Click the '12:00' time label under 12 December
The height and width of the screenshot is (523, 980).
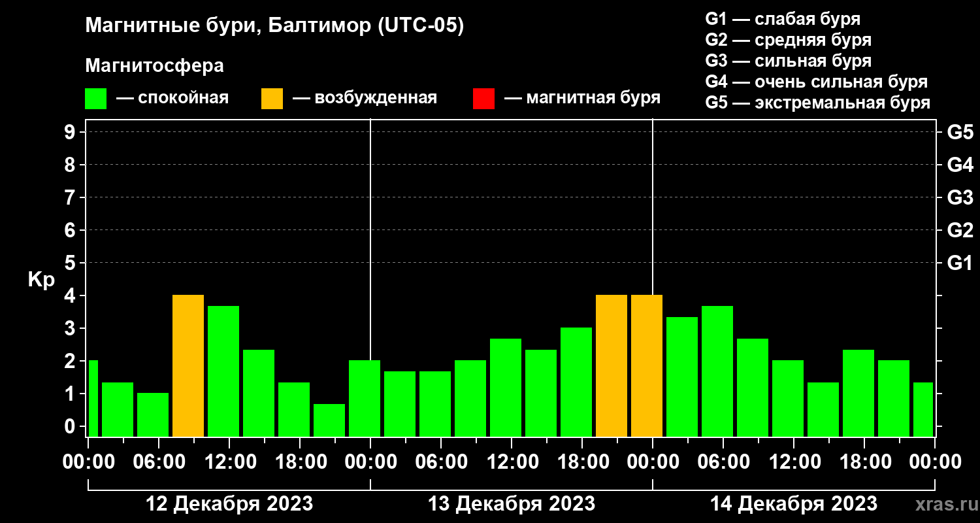(229, 462)
